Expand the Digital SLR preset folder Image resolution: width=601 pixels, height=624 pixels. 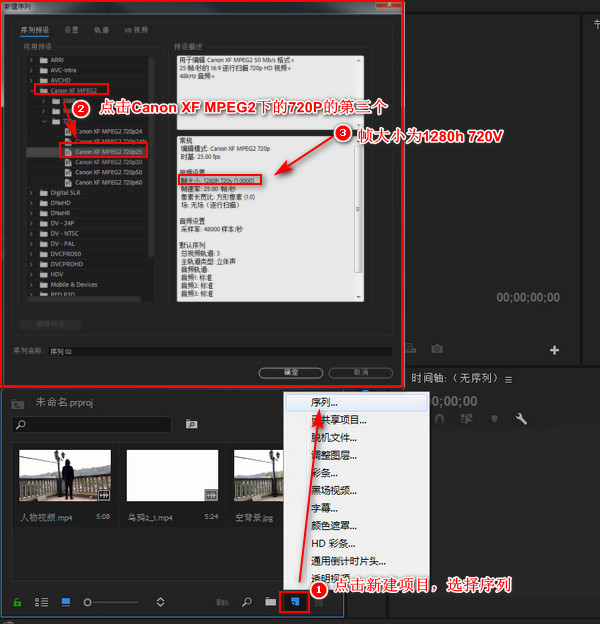pos(31,193)
